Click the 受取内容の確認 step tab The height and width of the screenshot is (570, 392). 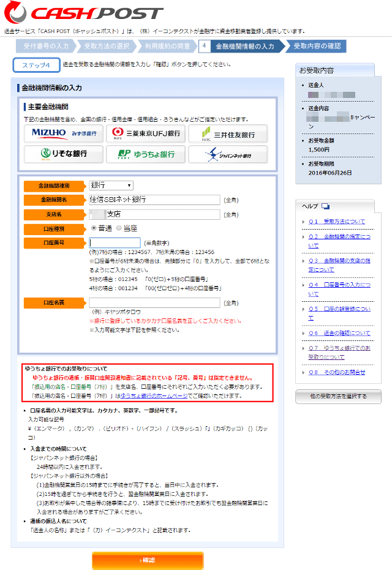(x=317, y=46)
